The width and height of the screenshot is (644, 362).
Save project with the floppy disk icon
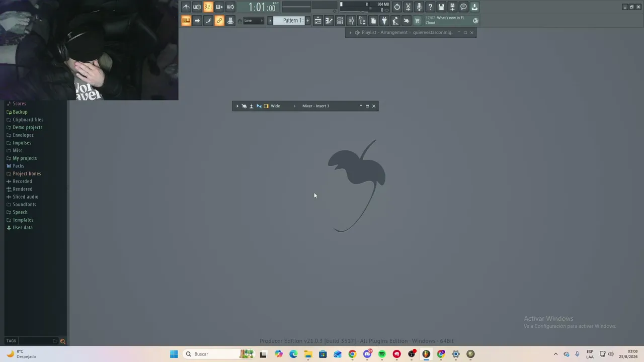click(x=441, y=7)
